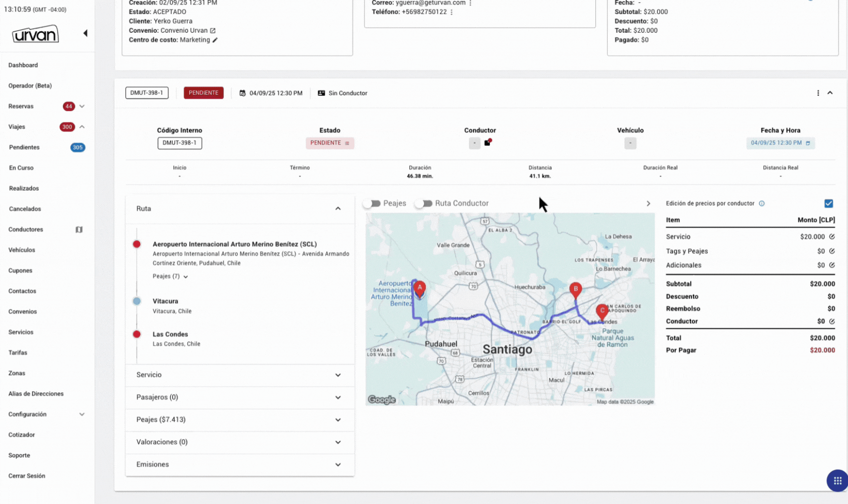Open options menu next to Correo email
The image size is (848, 504).
(470, 3)
